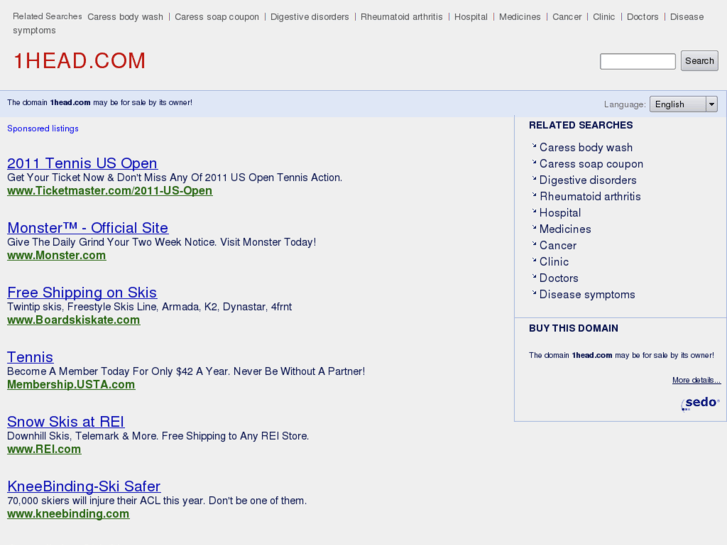
Task: Visit www.kneebinding.com link
Action: click(x=68, y=513)
